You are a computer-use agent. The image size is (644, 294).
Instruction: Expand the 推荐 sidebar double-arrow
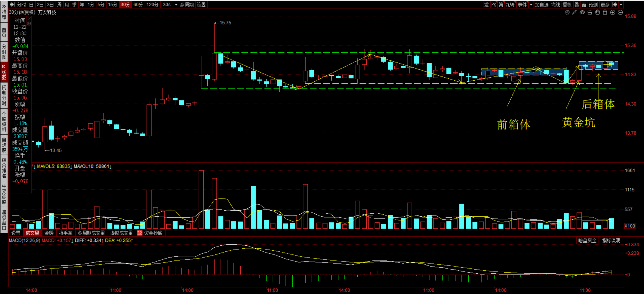tap(4, 6)
